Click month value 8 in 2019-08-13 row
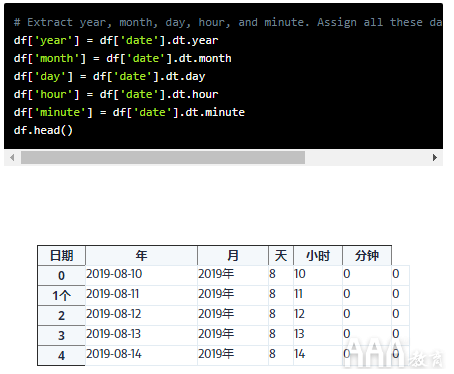 click(281, 335)
